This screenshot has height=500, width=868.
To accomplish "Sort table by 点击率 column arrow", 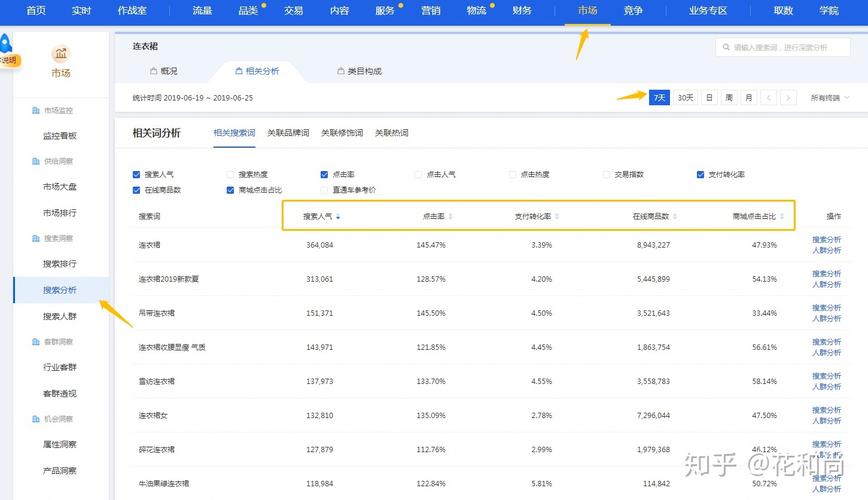I will (x=450, y=217).
